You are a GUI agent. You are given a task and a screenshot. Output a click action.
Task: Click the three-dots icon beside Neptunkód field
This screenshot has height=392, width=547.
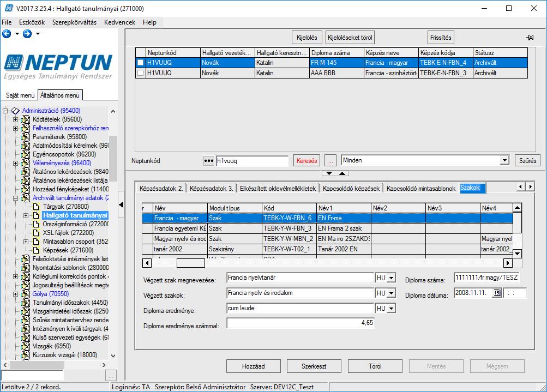pyautogui.click(x=209, y=161)
